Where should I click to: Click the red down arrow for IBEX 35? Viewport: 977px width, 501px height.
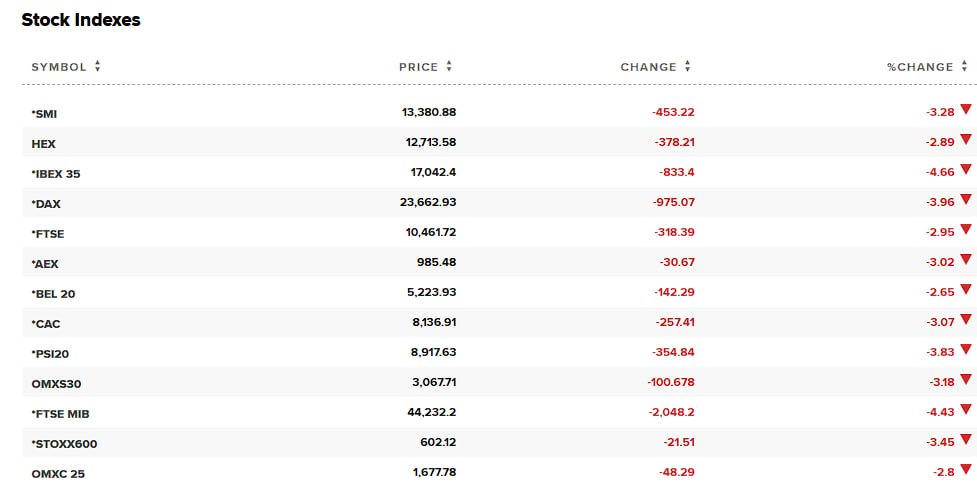[x=966, y=169]
